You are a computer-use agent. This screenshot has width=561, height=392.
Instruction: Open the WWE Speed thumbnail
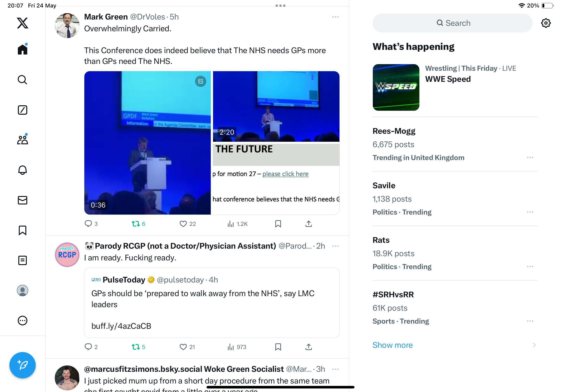pyautogui.click(x=396, y=87)
